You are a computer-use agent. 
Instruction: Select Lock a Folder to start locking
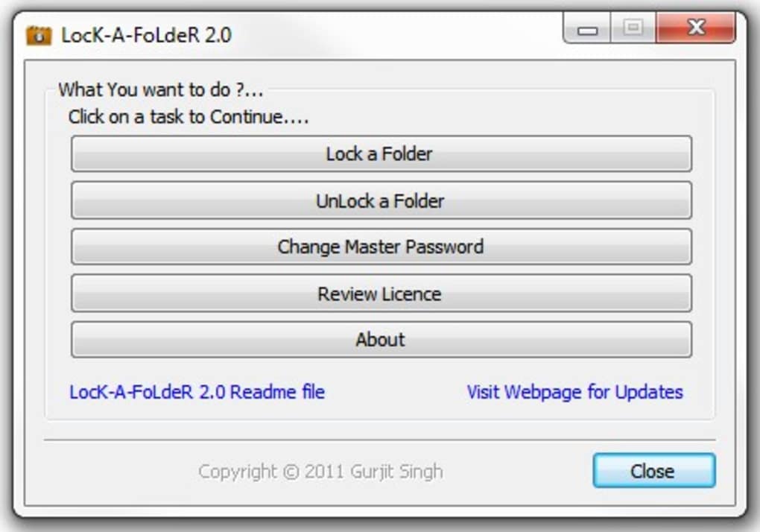380,154
